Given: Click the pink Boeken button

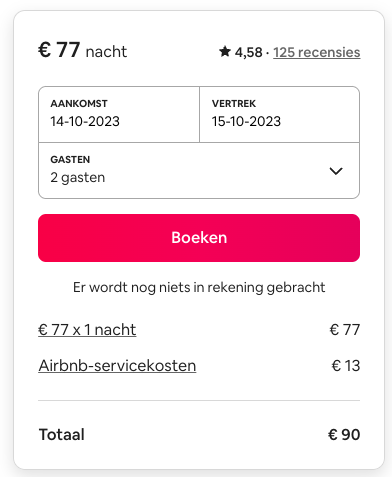Looking at the screenshot, I should coord(199,238).
